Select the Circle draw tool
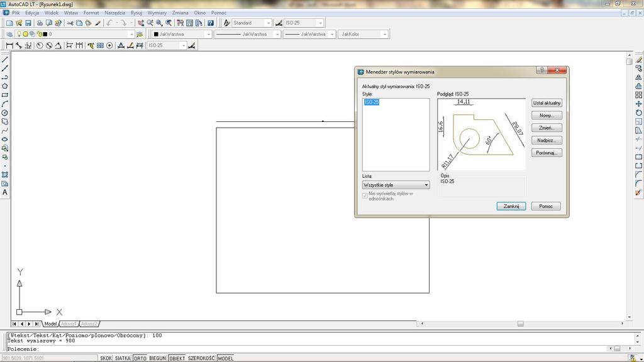Viewport: 644px width, 362px height. [x=5, y=113]
